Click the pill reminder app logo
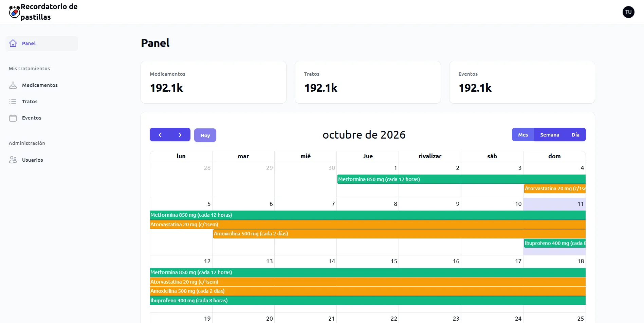 click(x=14, y=12)
